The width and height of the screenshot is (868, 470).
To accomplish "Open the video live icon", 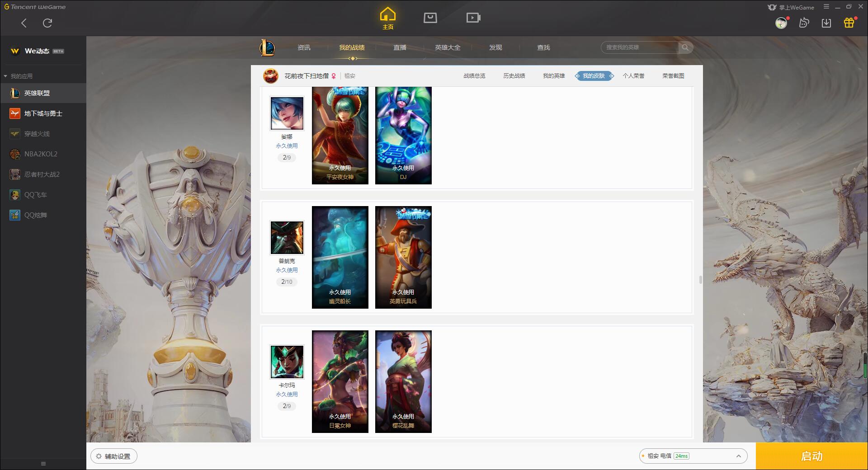I will [x=473, y=18].
